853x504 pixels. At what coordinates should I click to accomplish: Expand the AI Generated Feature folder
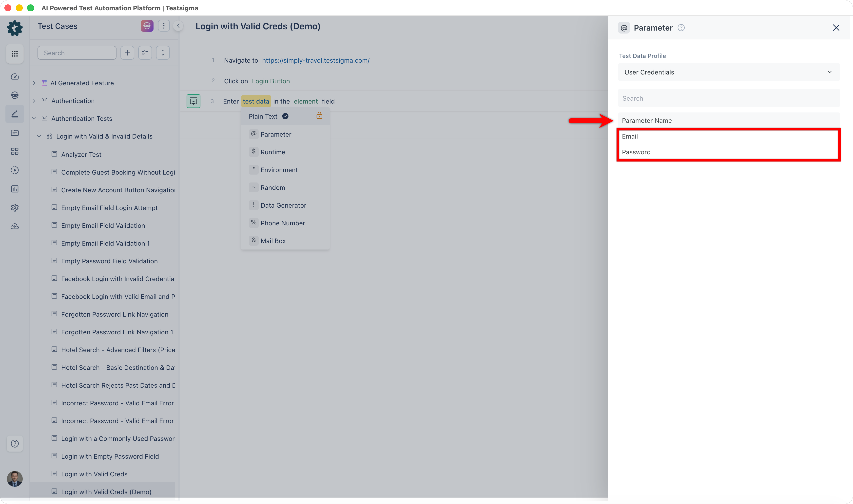34,83
